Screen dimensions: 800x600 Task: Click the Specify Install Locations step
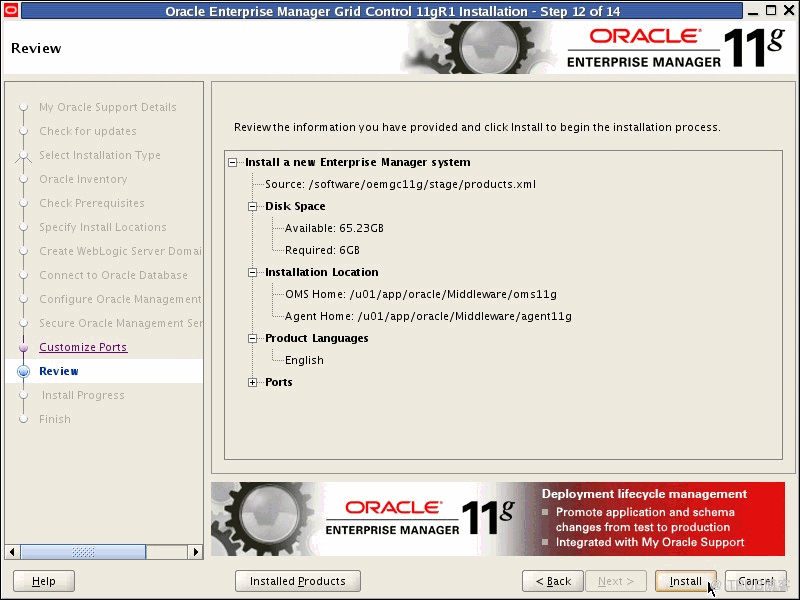103,227
